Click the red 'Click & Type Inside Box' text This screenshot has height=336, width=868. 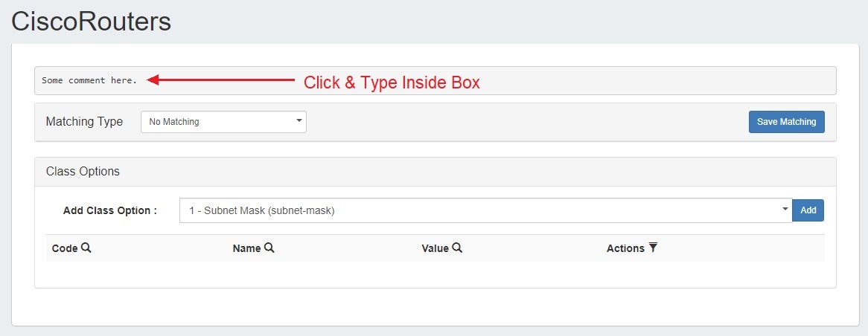392,83
